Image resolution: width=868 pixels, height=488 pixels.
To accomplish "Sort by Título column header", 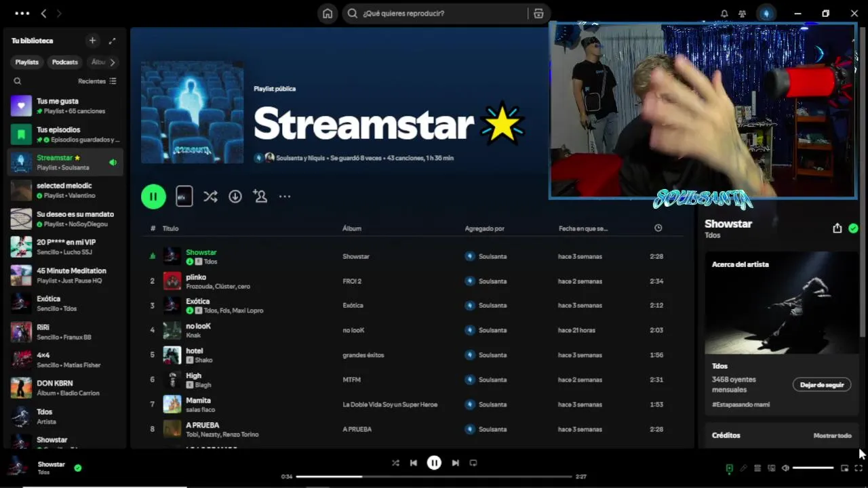I will (170, 228).
